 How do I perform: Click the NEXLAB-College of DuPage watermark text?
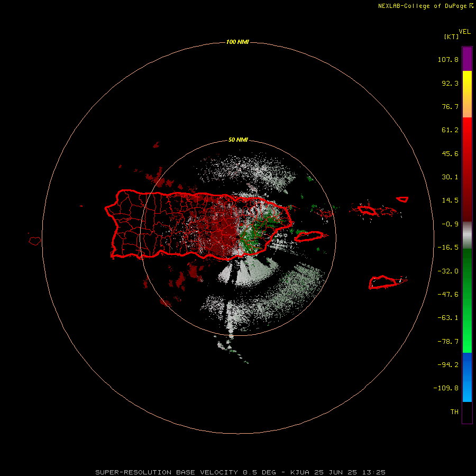(425, 6)
